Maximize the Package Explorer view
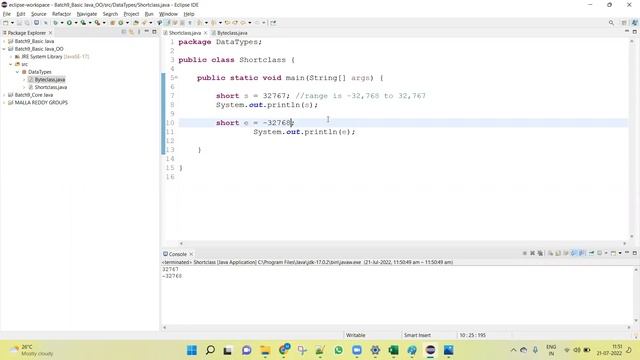640x360 pixels. pos(154,31)
